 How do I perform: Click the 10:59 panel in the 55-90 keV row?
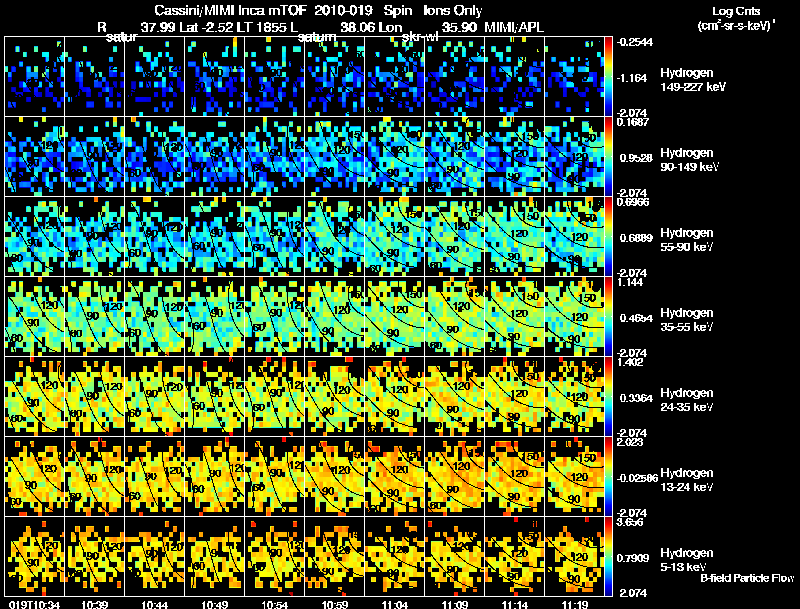pyautogui.click(x=335, y=236)
